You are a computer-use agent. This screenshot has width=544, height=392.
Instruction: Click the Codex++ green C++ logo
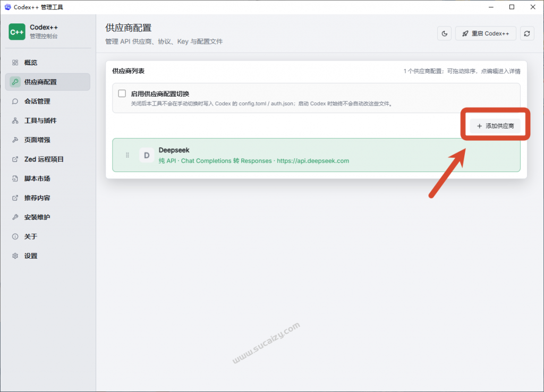tap(17, 32)
